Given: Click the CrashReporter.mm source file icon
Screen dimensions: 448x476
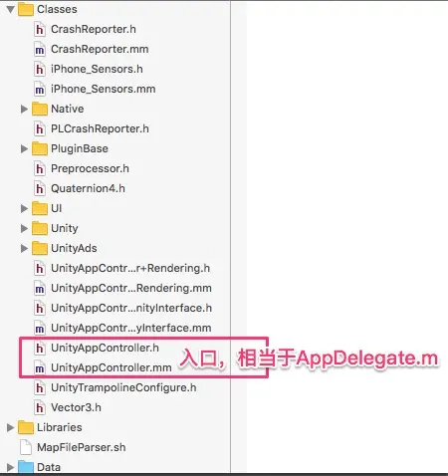Looking at the screenshot, I should [x=40, y=49].
